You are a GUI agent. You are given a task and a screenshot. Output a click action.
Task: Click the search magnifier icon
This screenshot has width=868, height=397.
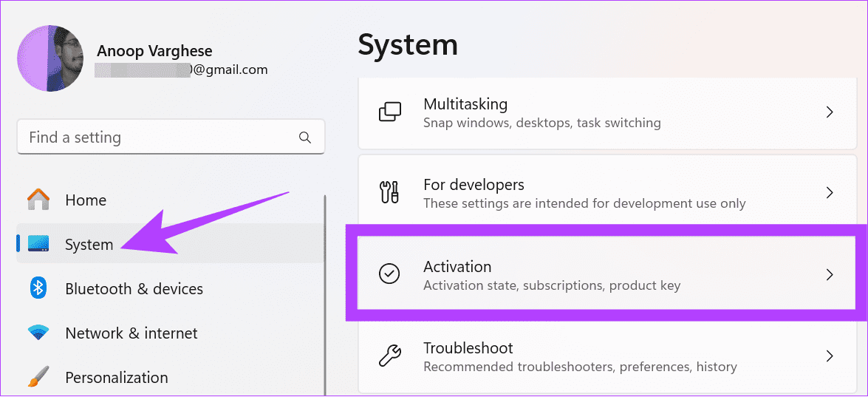click(x=305, y=138)
